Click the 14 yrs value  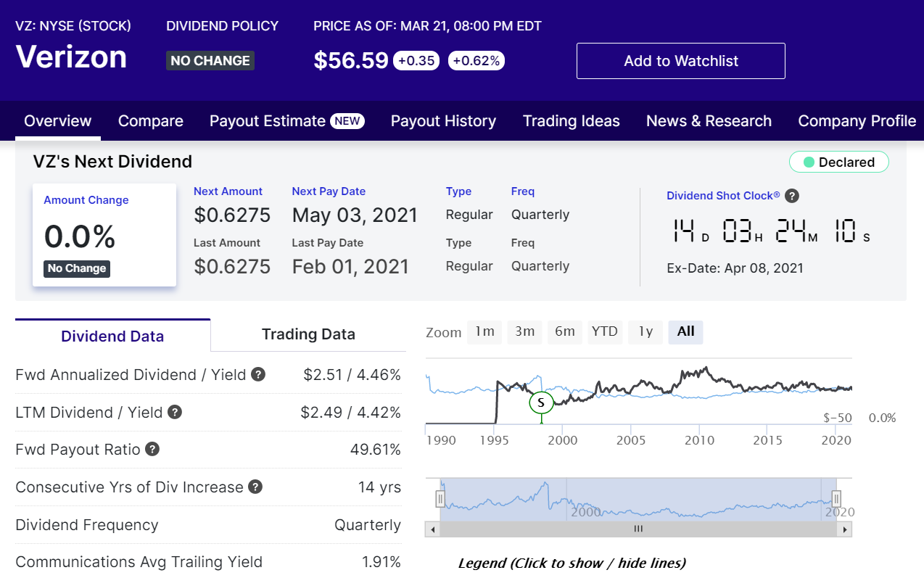pyautogui.click(x=379, y=487)
